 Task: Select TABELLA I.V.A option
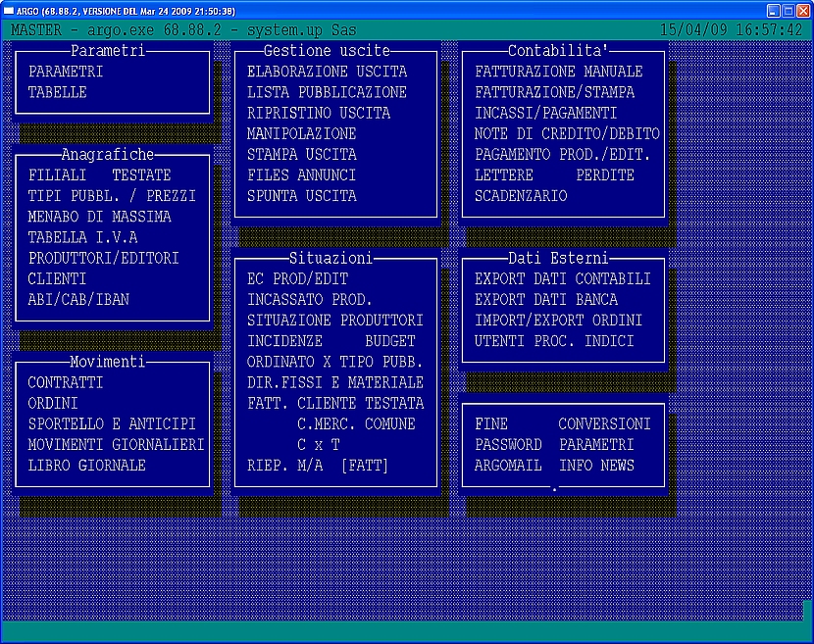[x=82, y=237]
